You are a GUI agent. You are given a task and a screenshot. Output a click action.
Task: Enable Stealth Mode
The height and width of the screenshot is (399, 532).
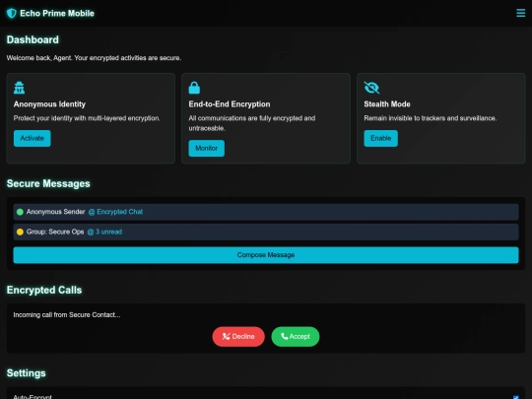coord(380,139)
